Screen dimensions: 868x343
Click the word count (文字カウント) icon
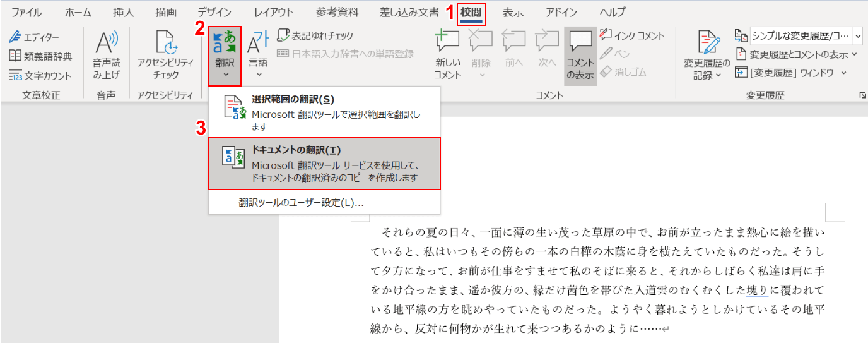(16, 76)
